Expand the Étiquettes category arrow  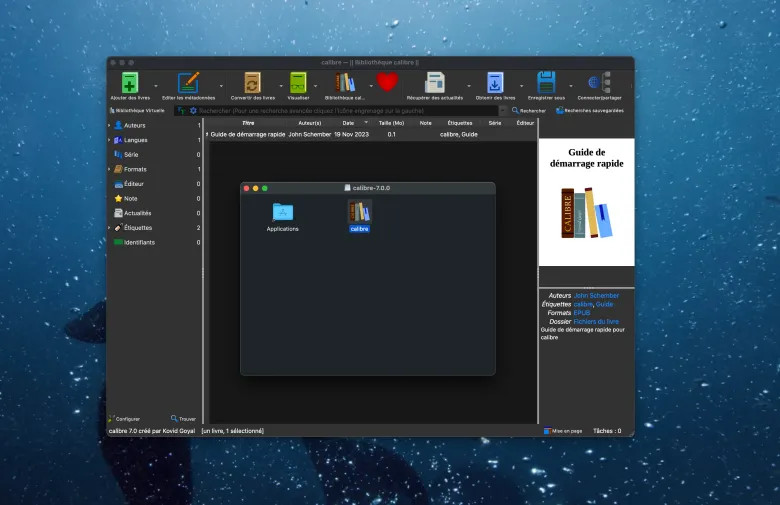pyautogui.click(x=110, y=228)
